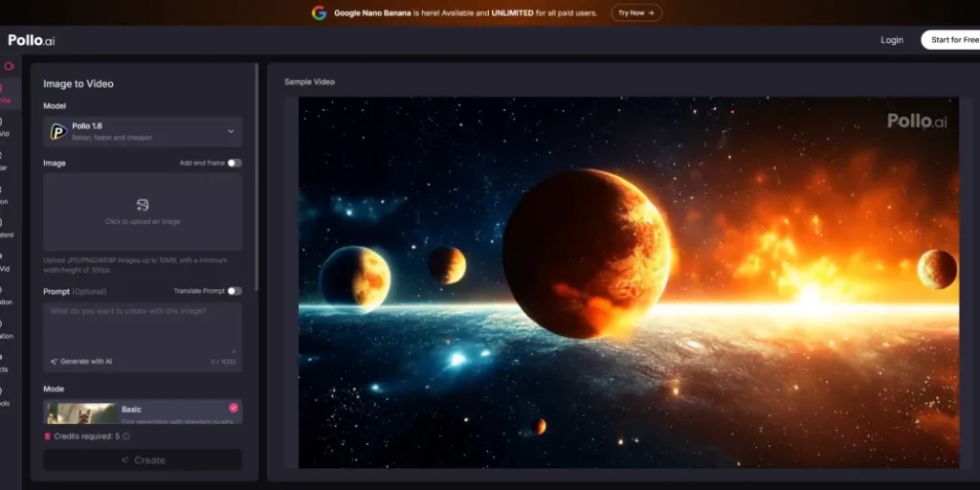The image size is (980, 490).
Task: Click the Pollo 1.6 model logo icon
Action: tap(58, 132)
